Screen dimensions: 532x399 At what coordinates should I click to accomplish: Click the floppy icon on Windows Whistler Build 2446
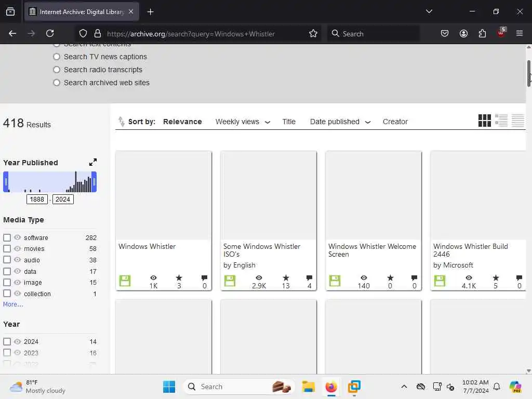[440, 281]
